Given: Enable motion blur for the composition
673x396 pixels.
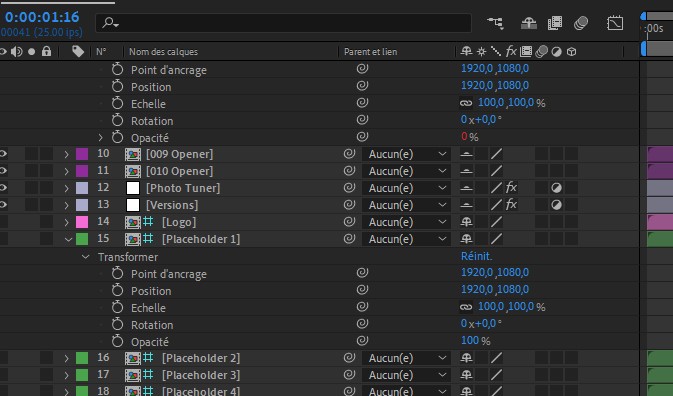Looking at the screenshot, I should coord(581,23).
